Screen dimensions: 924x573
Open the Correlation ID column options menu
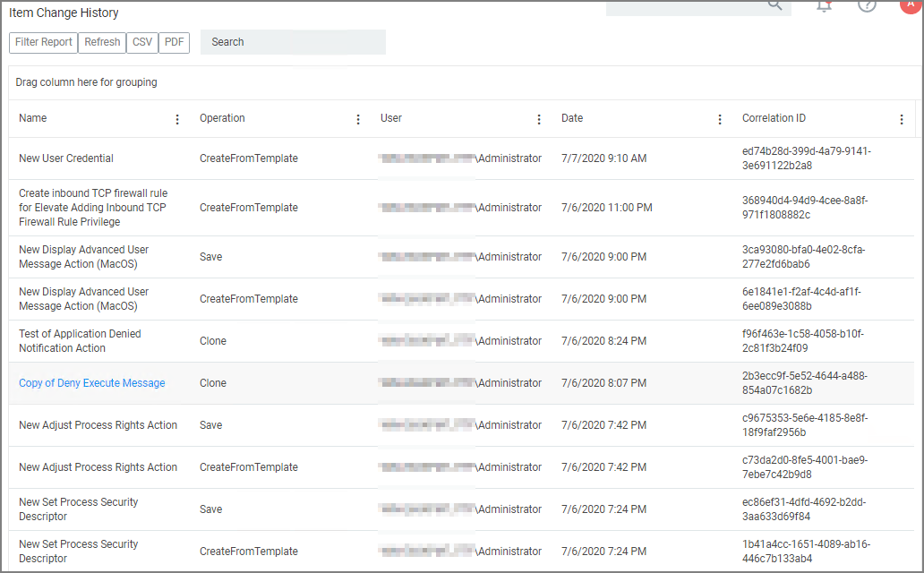click(x=901, y=120)
